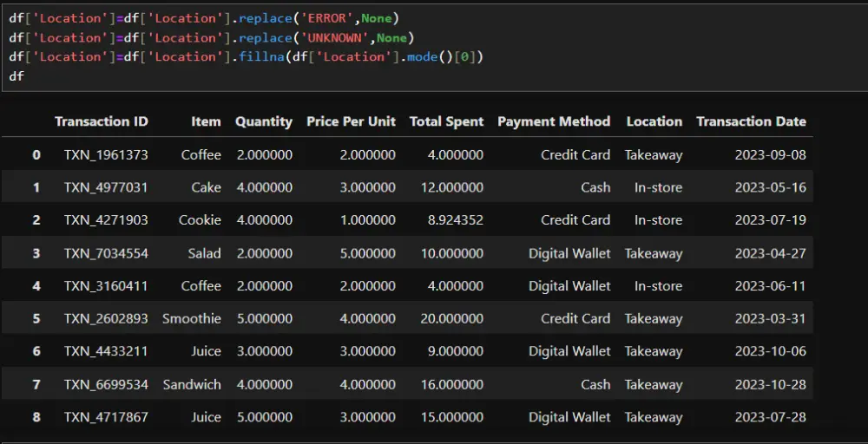Click the row index 0
Screen dimensions: 868x444
pyautogui.click(x=36, y=155)
